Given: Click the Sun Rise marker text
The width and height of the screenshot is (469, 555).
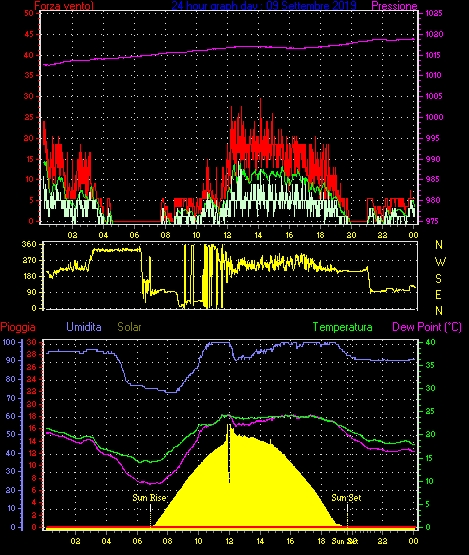Looking at the screenshot, I should [x=149, y=498].
